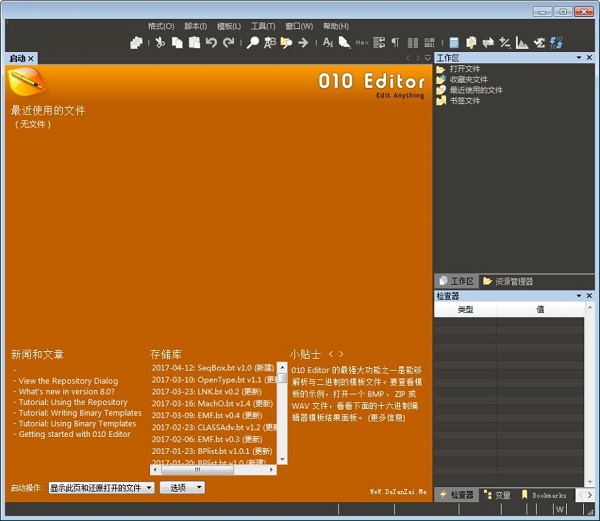
Task: Click the Find magnifier icon in toolbar
Action: pyautogui.click(x=253, y=42)
